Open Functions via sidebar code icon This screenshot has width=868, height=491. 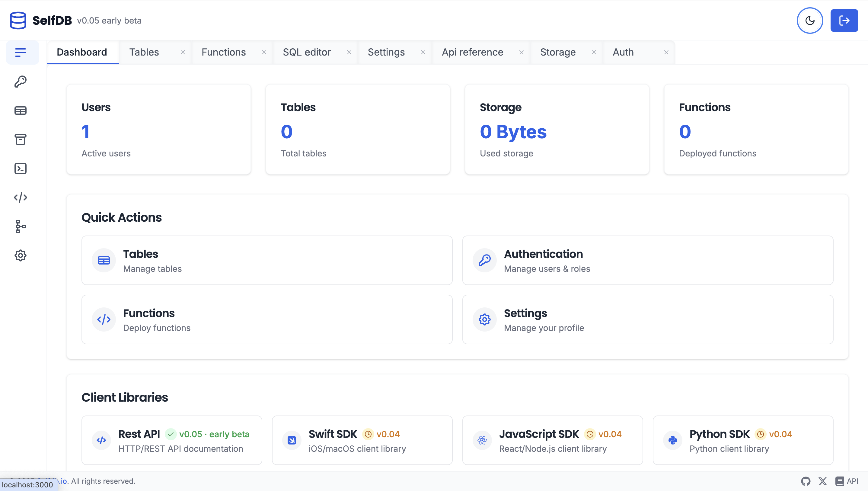[21, 197]
